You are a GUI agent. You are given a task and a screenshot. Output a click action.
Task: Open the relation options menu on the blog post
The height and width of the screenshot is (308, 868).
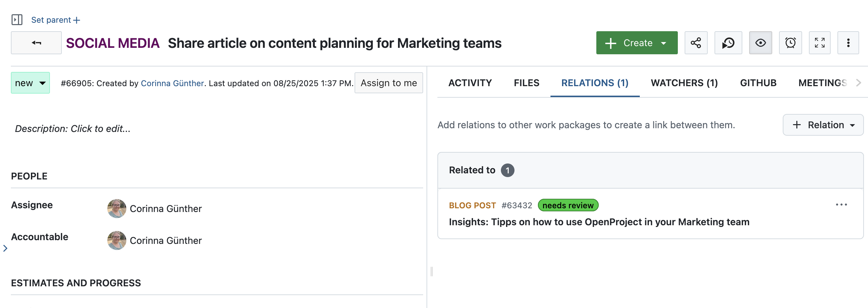pos(842,205)
